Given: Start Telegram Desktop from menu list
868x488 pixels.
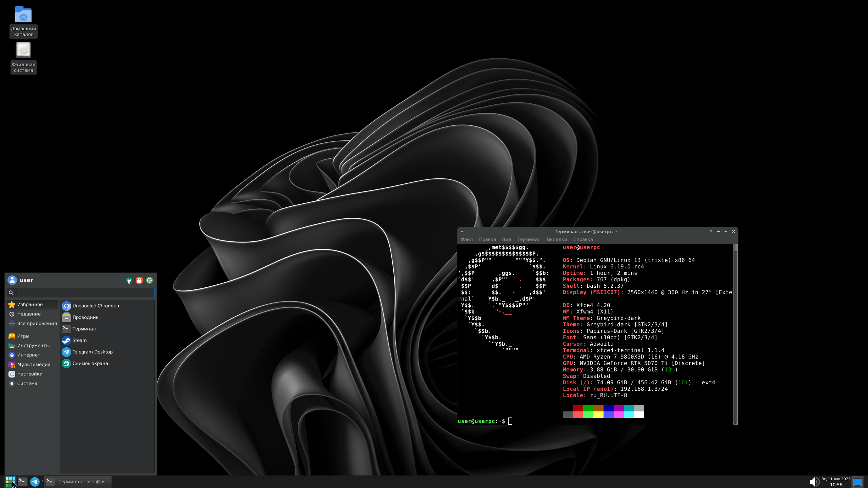Looking at the screenshot, I should 92,352.
